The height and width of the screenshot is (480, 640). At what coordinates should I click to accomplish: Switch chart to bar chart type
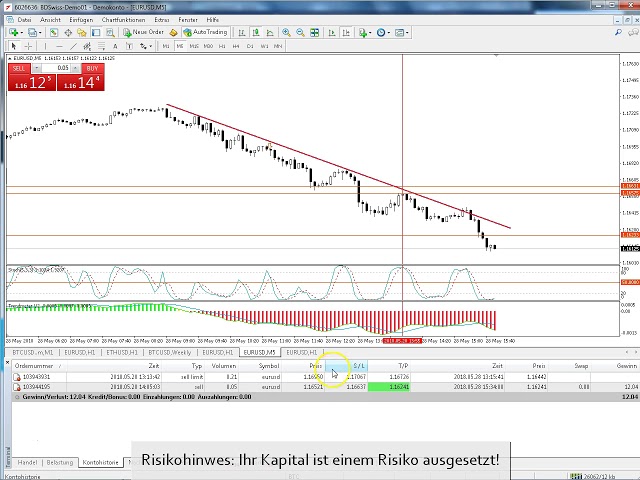click(x=242, y=32)
